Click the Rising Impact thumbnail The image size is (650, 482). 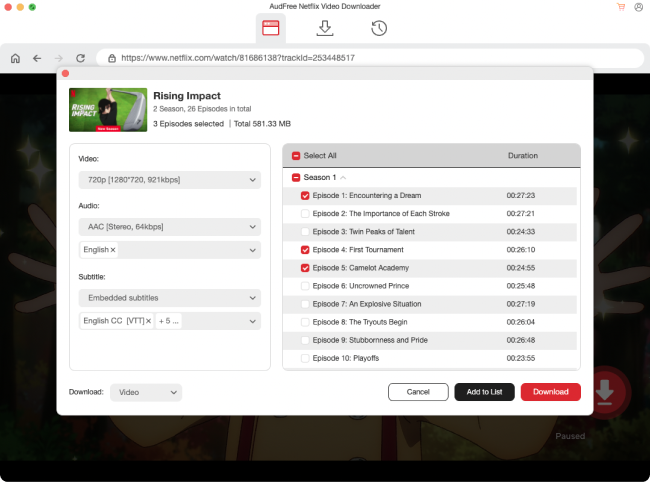coord(108,110)
